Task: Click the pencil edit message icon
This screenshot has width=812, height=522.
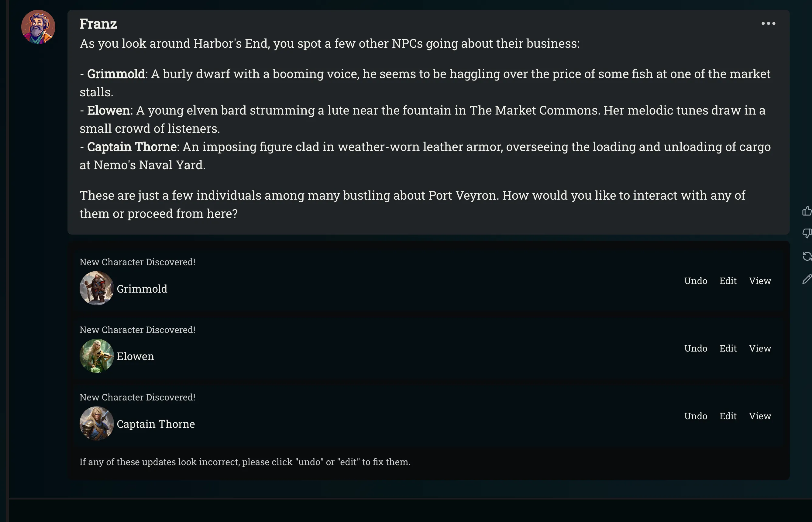Action: (807, 279)
